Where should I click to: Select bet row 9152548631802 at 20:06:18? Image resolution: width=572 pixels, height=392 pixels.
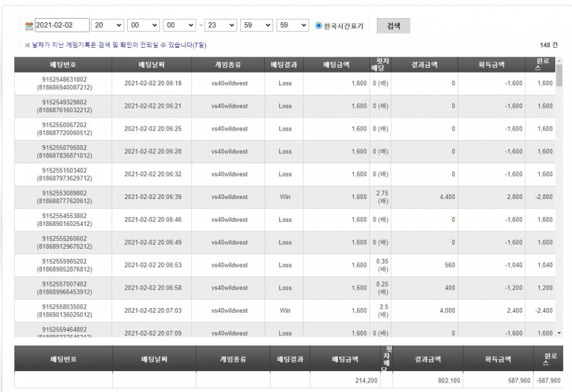click(285, 83)
